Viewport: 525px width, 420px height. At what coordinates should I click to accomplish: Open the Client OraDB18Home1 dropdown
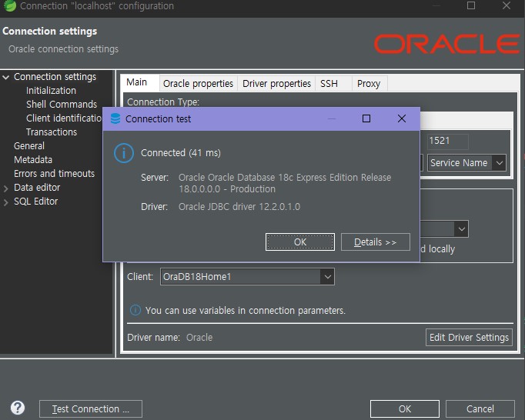247,277
